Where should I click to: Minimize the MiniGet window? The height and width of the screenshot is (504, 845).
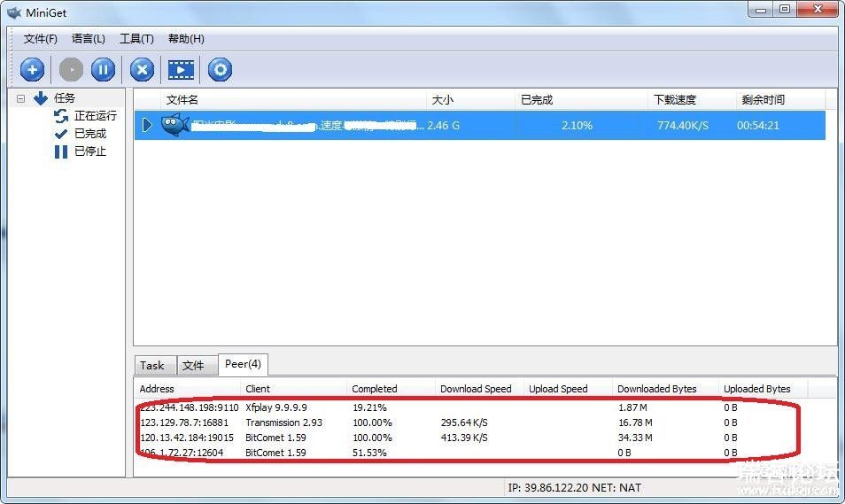coord(761,10)
